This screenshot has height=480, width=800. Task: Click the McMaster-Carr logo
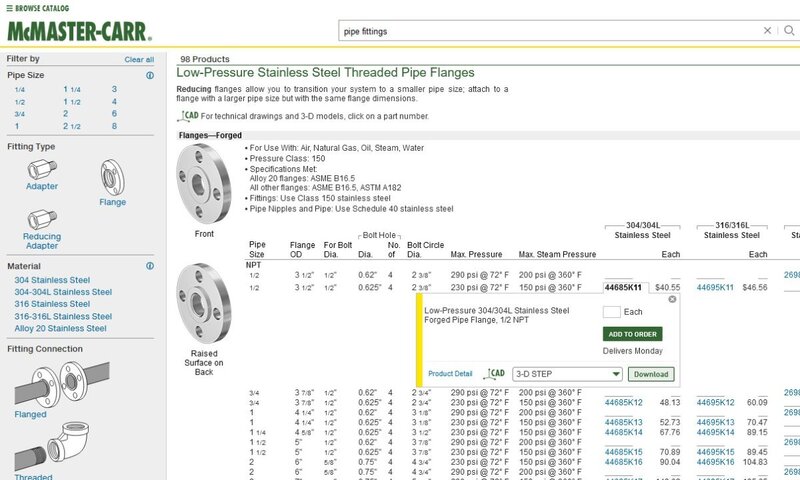(79, 31)
